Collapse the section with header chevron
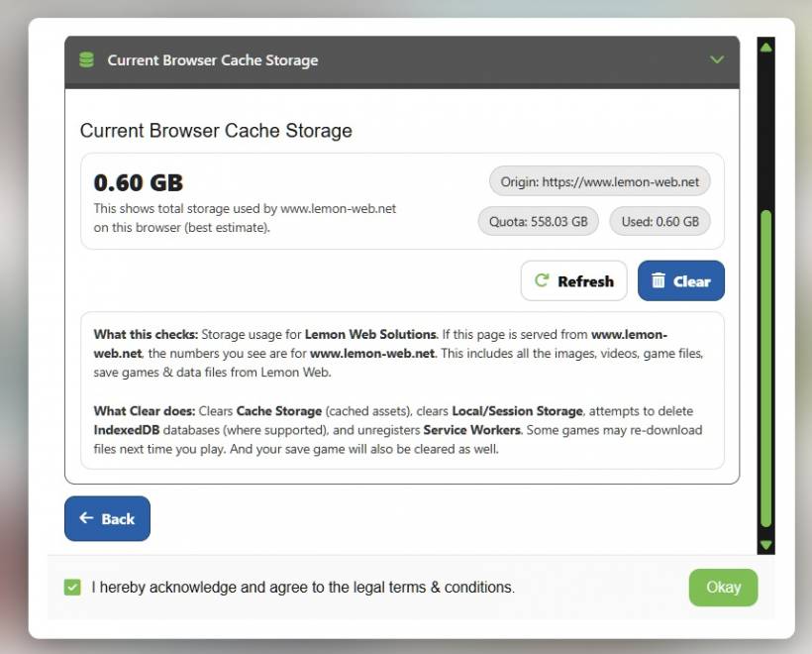812x654 pixels. point(717,60)
